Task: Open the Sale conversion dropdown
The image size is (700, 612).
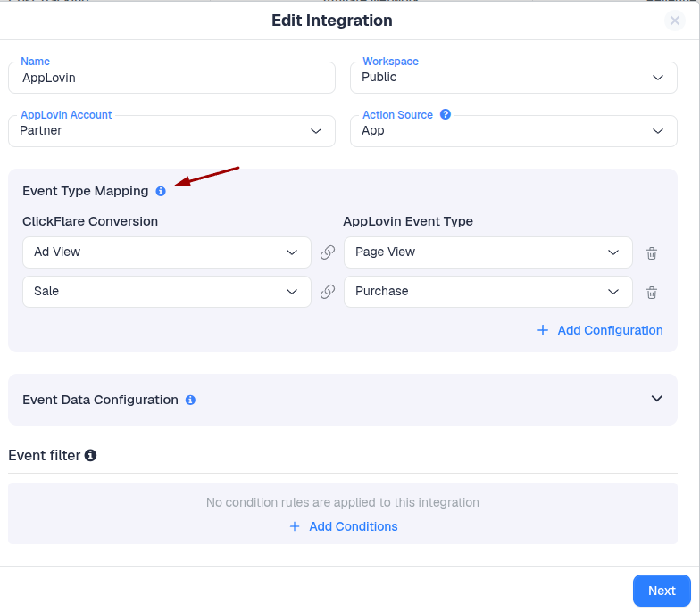Action: (x=167, y=292)
